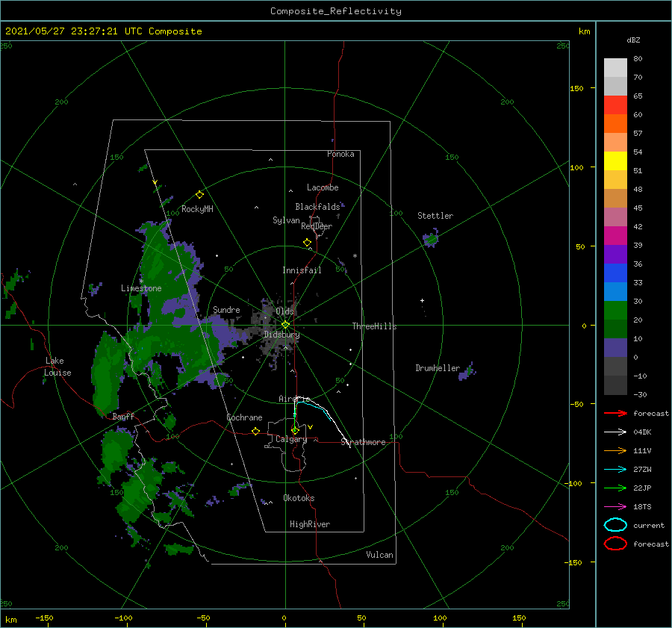
Task: Click the Lacombe town label
Action: click(x=323, y=187)
